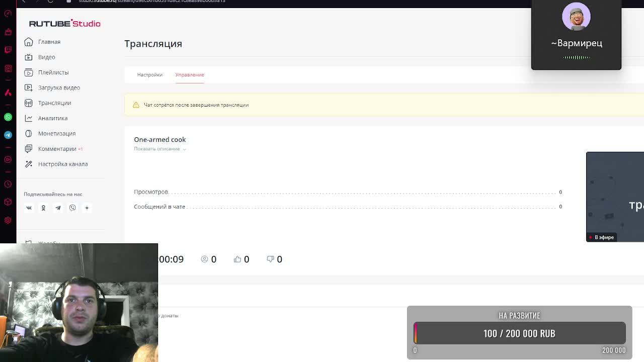
Task: Open Twitch in the browser sidebar
Action: coord(8,50)
